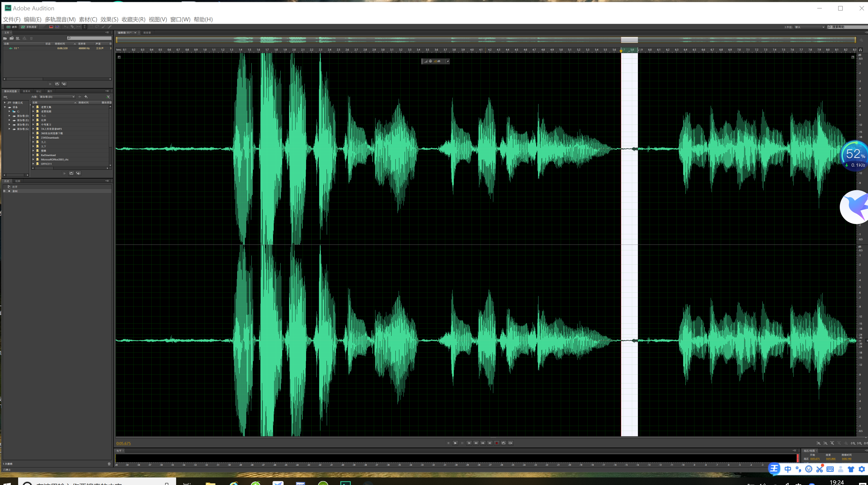Toggle Loop Playback in transport
Image resolution: width=868 pixels, height=485 pixels.
pyautogui.click(x=503, y=443)
